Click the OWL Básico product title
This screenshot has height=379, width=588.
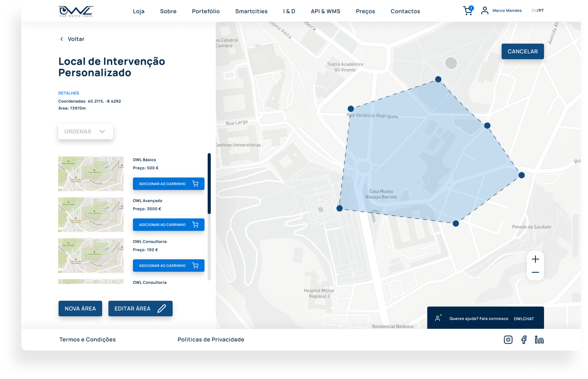144,160
